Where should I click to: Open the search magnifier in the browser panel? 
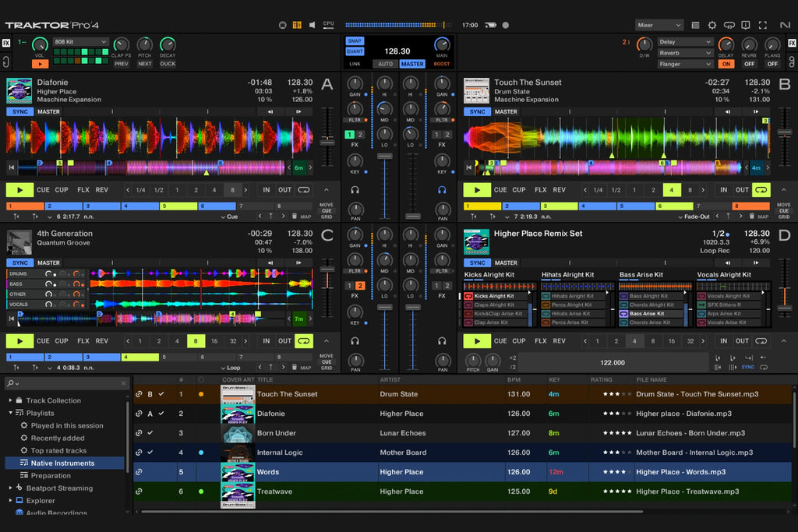coord(9,384)
